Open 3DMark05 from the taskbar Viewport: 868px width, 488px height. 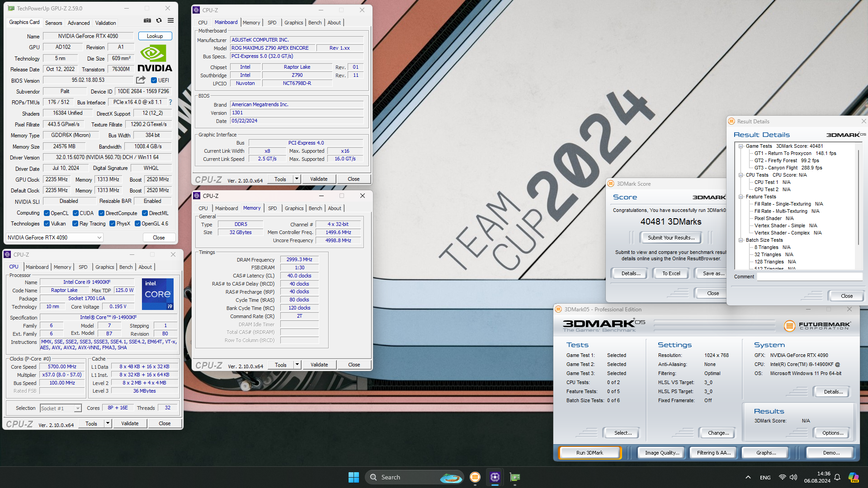(475, 477)
